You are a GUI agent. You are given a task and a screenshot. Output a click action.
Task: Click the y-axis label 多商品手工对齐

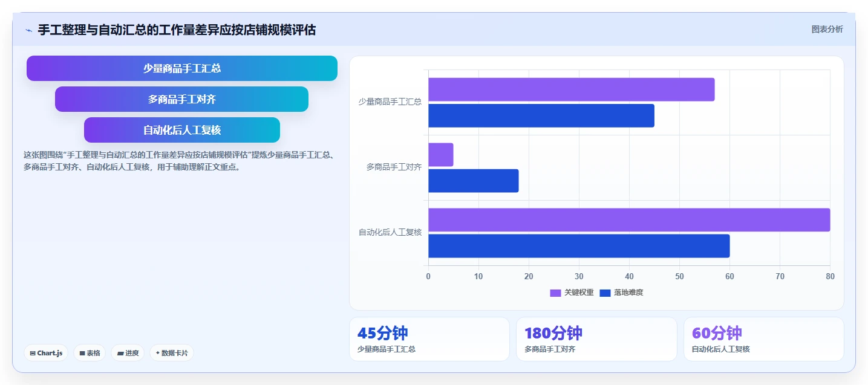tap(394, 167)
